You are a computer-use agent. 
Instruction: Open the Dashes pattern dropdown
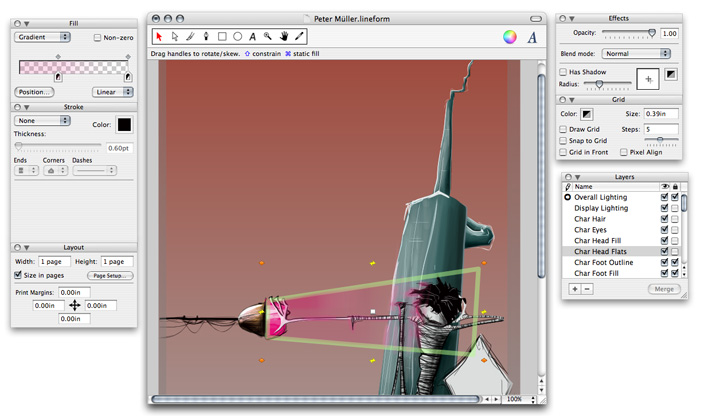95,171
